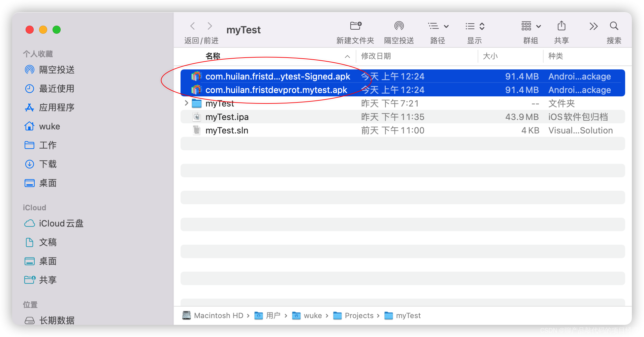Open 文稿 documents in sidebar
644x337 pixels.
click(x=40, y=242)
